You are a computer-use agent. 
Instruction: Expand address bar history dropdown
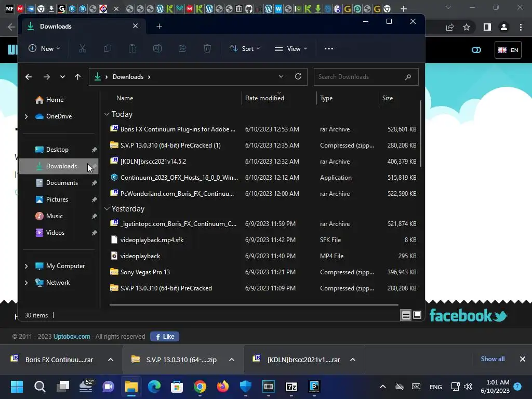pyautogui.click(x=281, y=76)
